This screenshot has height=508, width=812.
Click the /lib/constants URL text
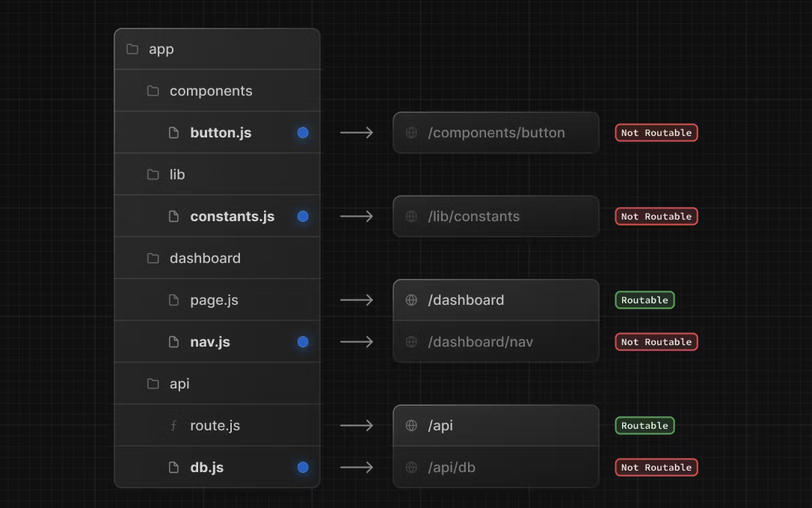[x=473, y=216]
